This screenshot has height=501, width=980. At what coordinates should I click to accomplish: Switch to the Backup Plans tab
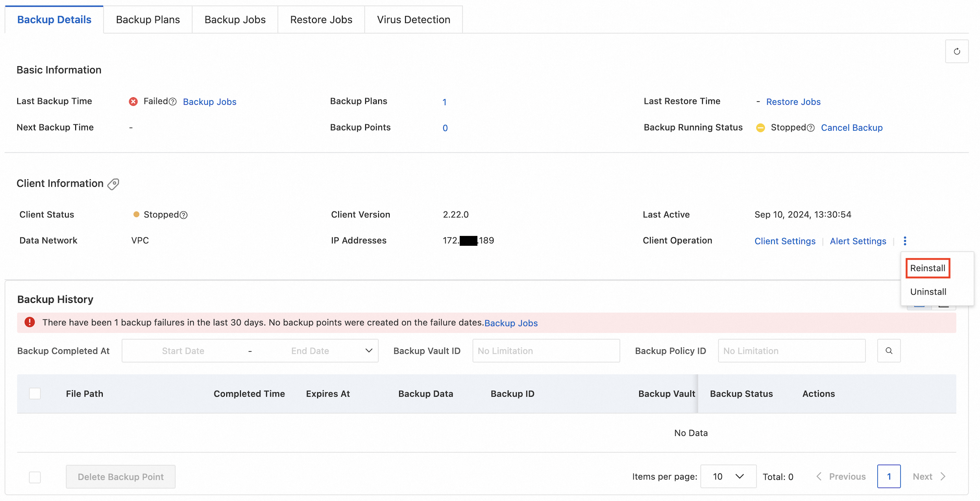(148, 20)
